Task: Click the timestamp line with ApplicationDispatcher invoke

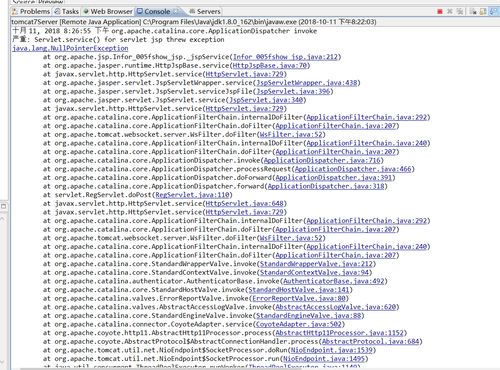Action: click(x=164, y=31)
